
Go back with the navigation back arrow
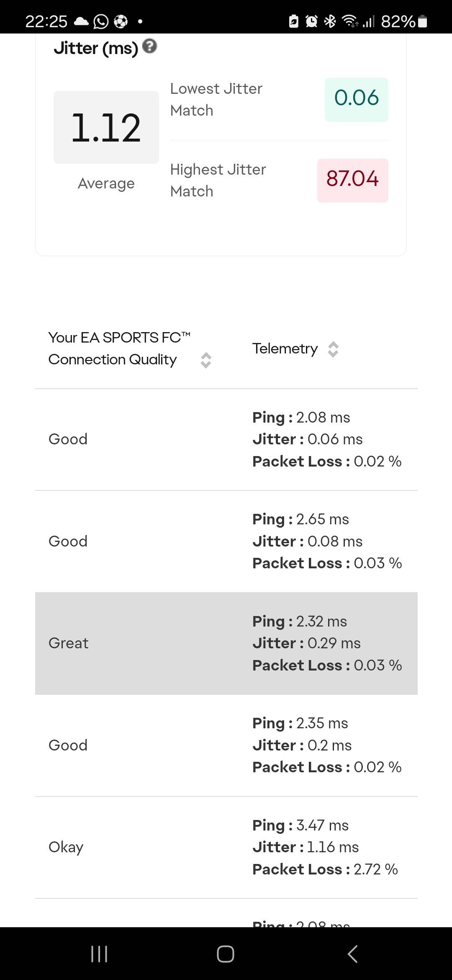(x=352, y=954)
